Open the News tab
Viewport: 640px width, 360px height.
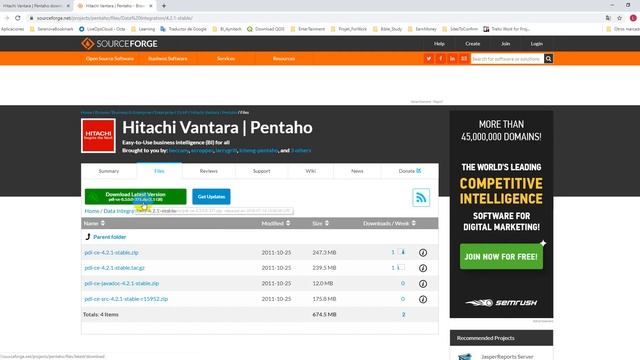coord(357,171)
